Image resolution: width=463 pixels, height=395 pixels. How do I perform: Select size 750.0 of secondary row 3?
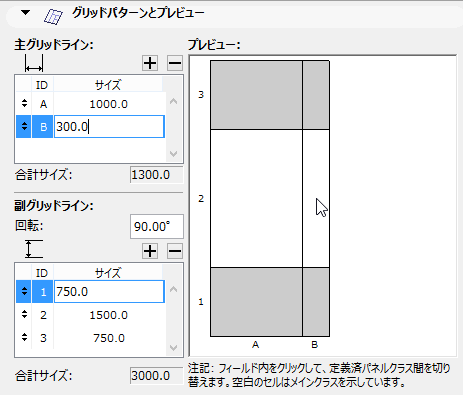[109, 338]
